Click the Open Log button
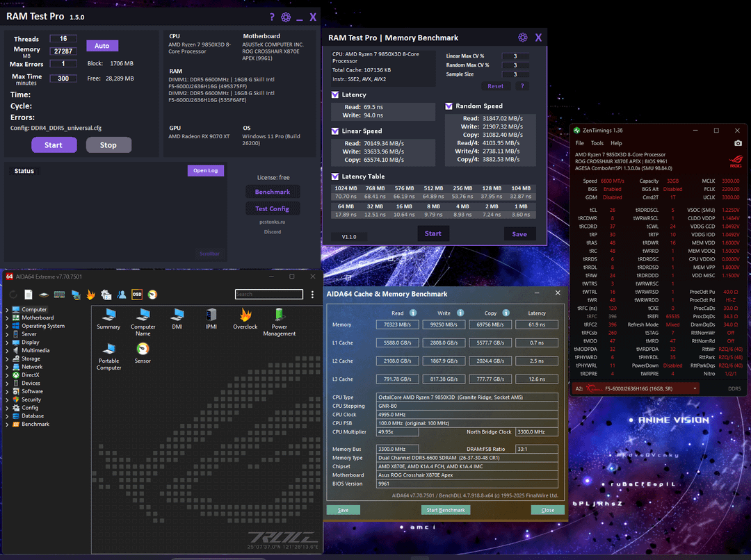751x560 pixels. (x=205, y=171)
